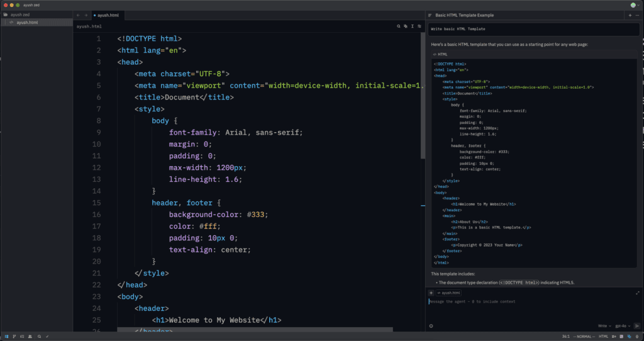
Task: Open project search from the status bar magnifier
Action: coord(39,337)
